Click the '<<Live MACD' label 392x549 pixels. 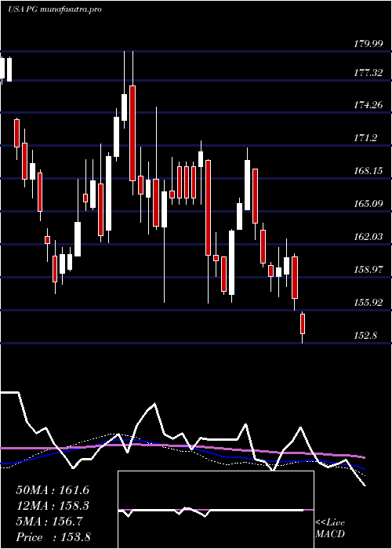point(330,529)
